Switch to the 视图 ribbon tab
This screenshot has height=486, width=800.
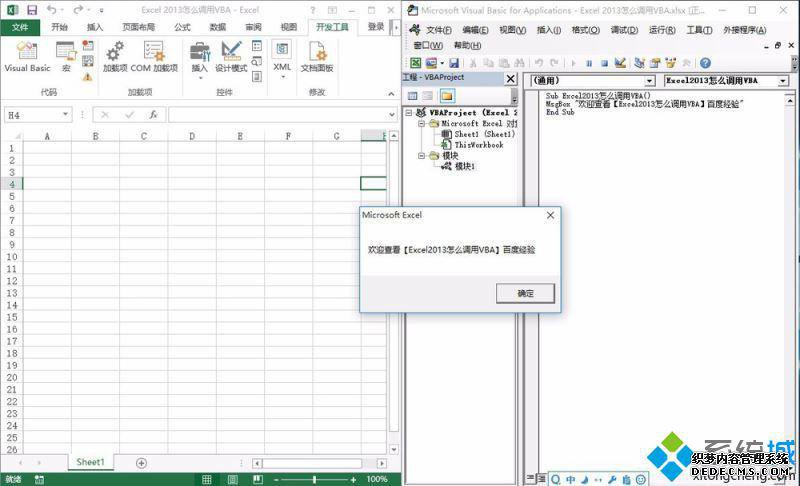(x=289, y=27)
